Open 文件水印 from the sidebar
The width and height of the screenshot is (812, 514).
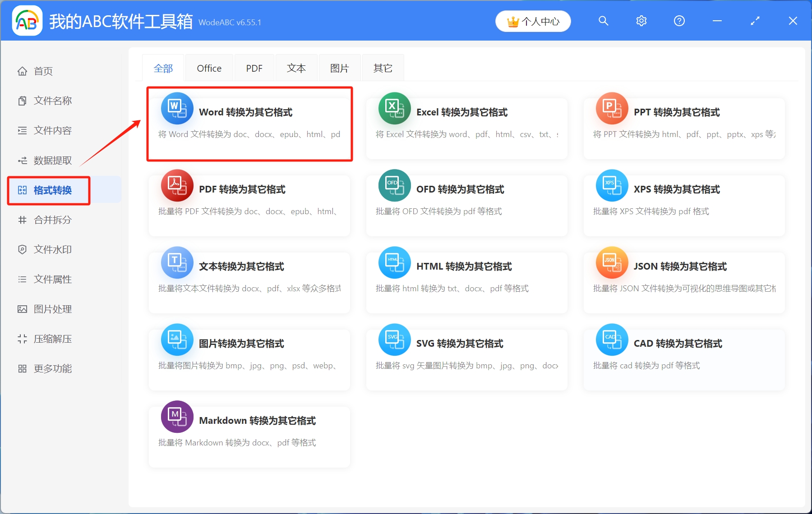52,250
